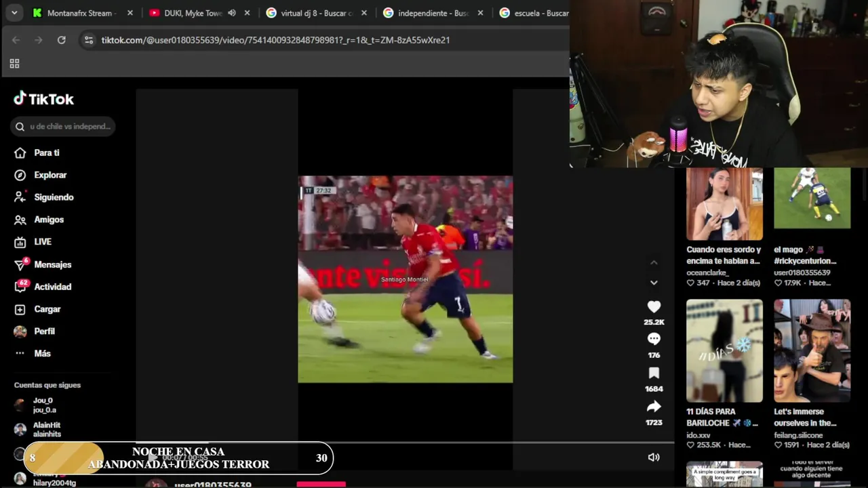Open Amigos in the sidebar
This screenshot has width=868, height=488.
click(39, 220)
